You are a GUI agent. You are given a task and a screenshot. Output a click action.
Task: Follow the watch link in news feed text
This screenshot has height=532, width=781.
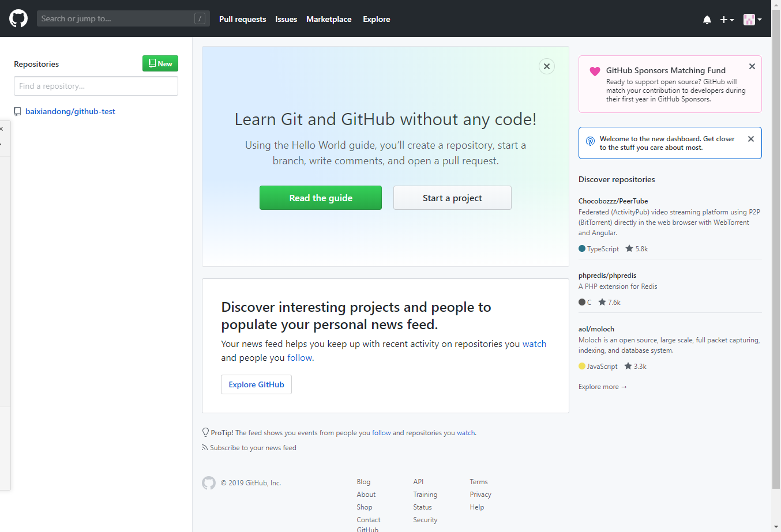click(534, 344)
